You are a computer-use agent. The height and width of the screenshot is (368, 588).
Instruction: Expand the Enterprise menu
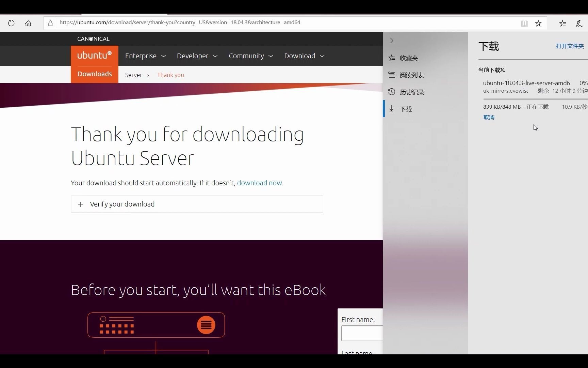pyautogui.click(x=145, y=56)
